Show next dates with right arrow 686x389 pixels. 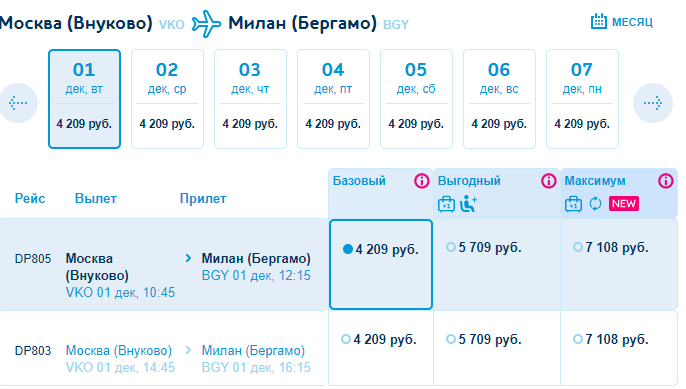pyautogui.click(x=652, y=103)
